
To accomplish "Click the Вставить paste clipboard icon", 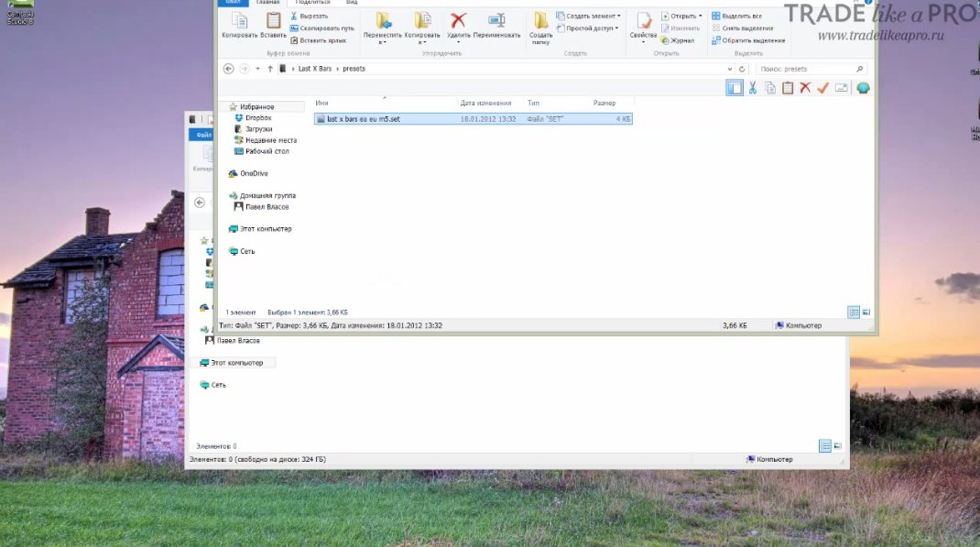I will pos(273,21).
